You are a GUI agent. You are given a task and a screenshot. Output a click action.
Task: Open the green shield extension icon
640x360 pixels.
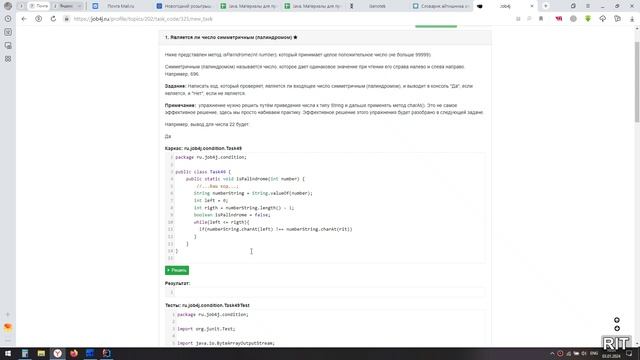point(588,19)
